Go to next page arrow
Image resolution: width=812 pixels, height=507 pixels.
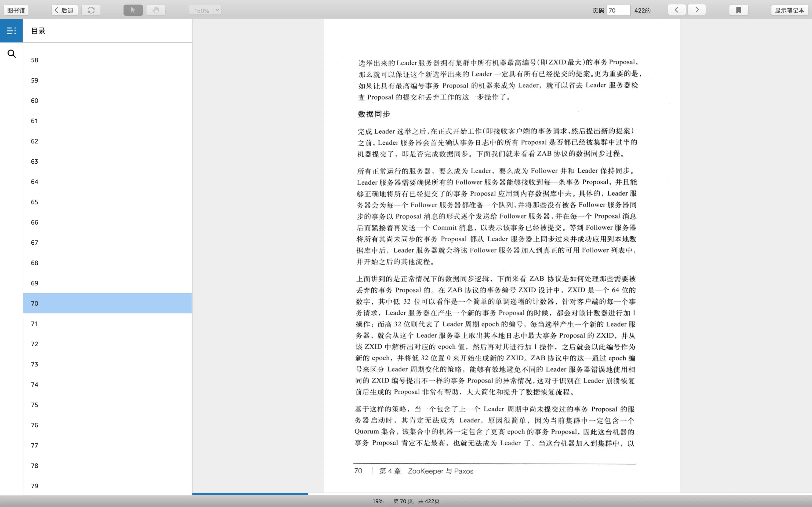[x=697, y=10]
